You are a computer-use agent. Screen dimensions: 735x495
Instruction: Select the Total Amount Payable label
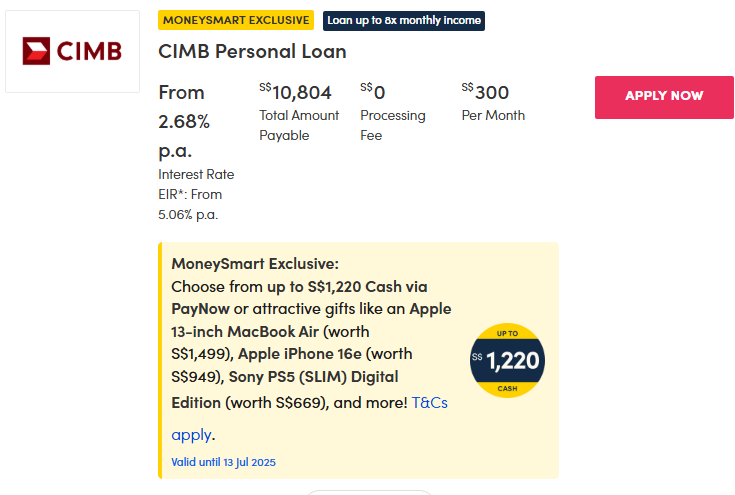299,125
